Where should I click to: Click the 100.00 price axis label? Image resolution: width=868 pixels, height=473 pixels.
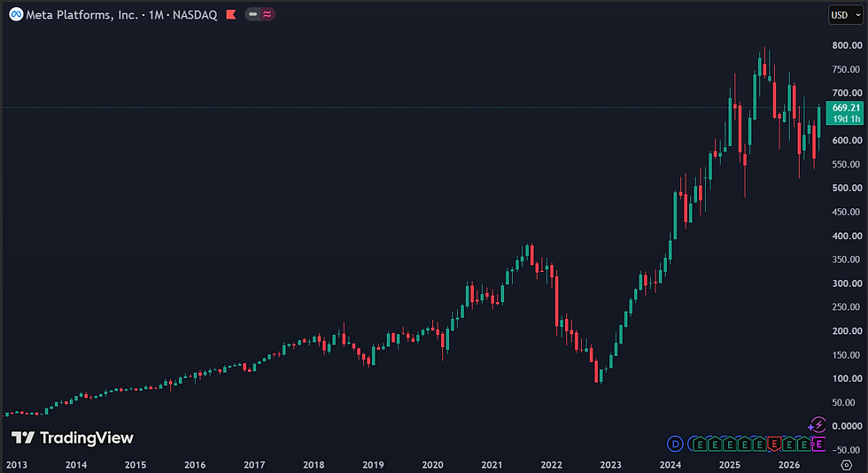[x=847, y=379]
